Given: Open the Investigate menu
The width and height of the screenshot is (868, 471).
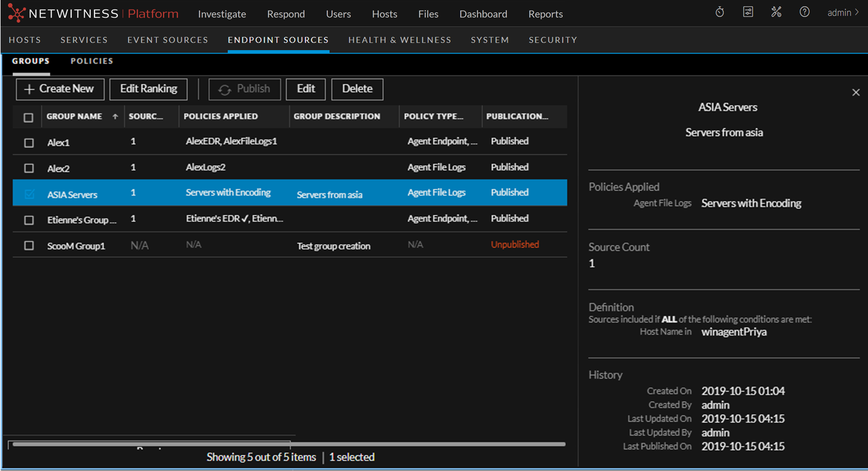Looking at the screenshot, I should coord(221,14).
